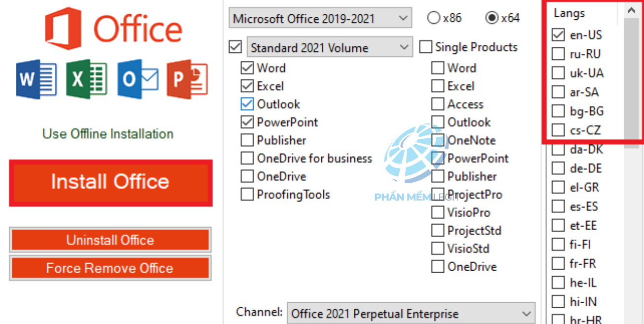Uncheck the Publisher suite checkbox
The height and width of the screenshot is (324, 644).
click(x=247, y=140)
